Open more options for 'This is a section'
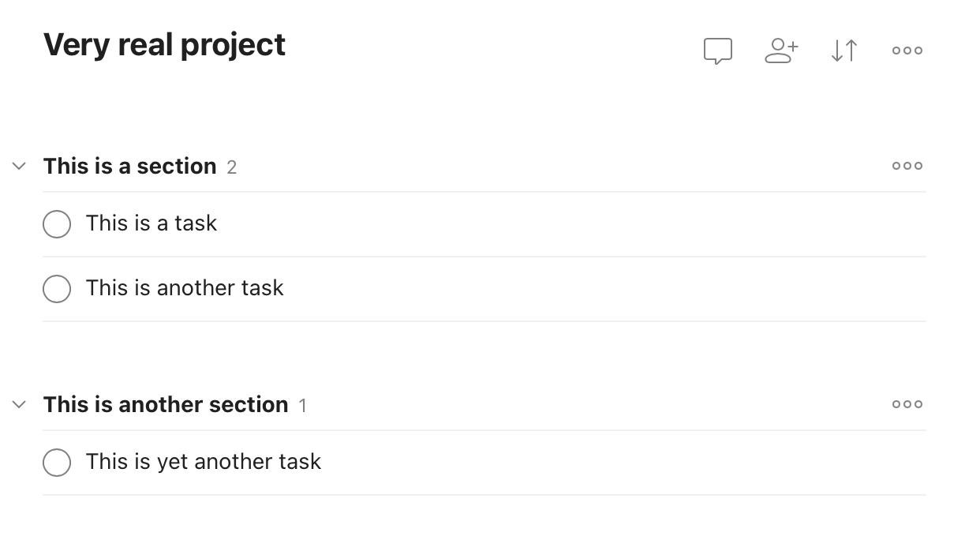980x540 pixels. [x=907, y=166]
